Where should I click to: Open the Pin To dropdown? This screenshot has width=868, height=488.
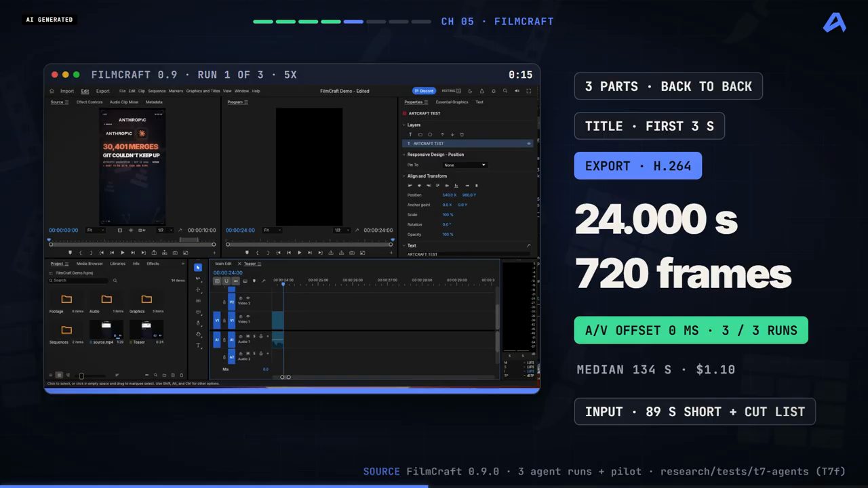[465, 165]
